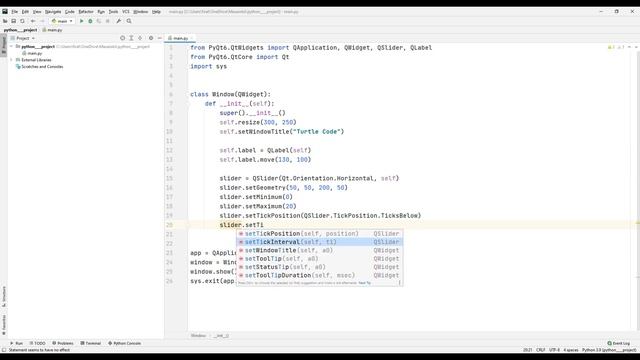
Task: Choose setToolTipDuration completion suggestion
Action: pos(320,276)
